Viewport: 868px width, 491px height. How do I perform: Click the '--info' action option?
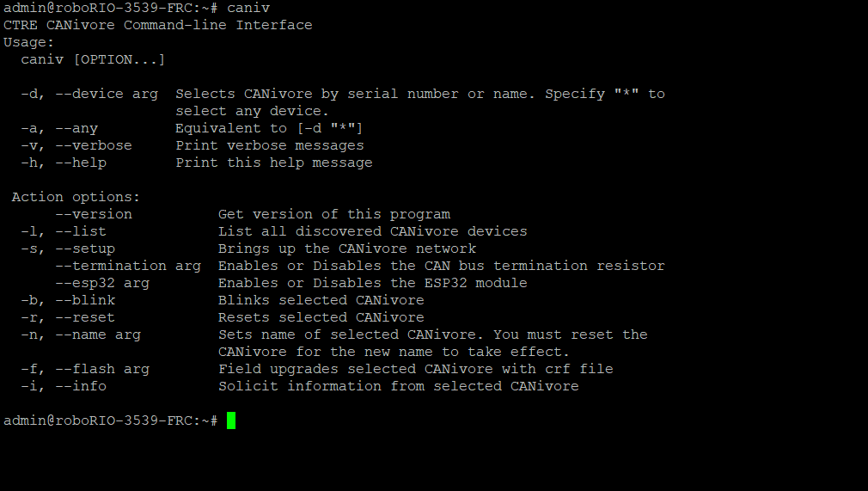(81, 386)
